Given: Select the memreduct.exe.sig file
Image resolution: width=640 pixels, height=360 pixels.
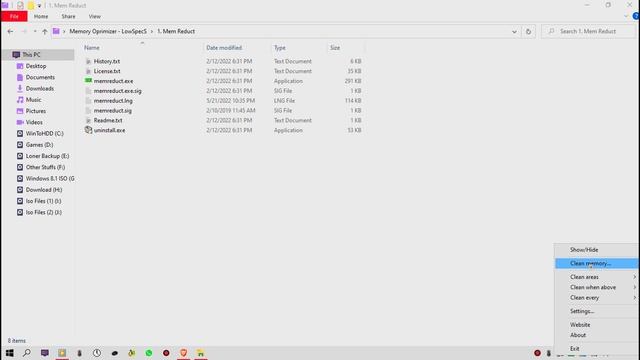Looking at the screenshot, I should pos(118,91).
